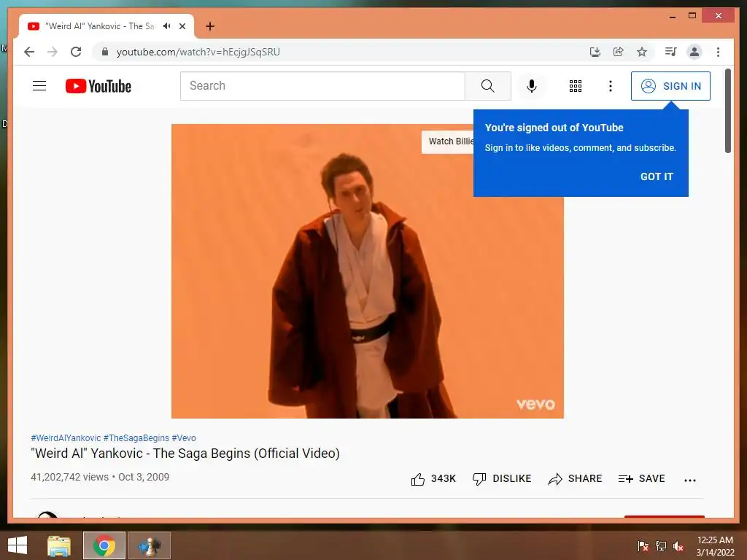Click the page vertical scrollbar
The image size is (747, 560).
[727, 111]
